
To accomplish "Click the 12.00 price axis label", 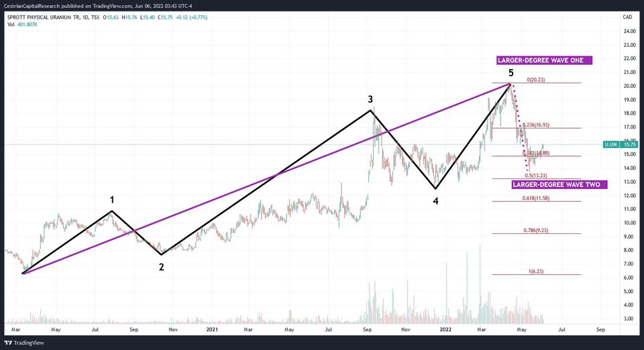I will pyautogui.click(x=630, y=195).
